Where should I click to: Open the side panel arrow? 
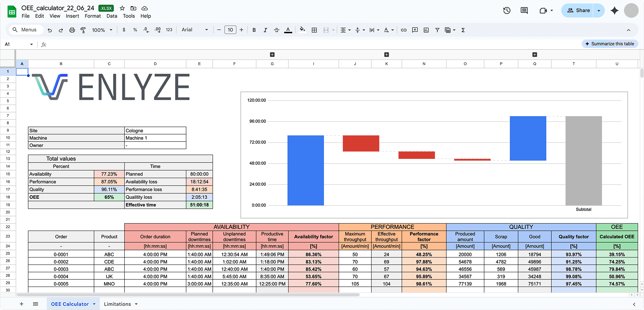(x=634, y=304)
